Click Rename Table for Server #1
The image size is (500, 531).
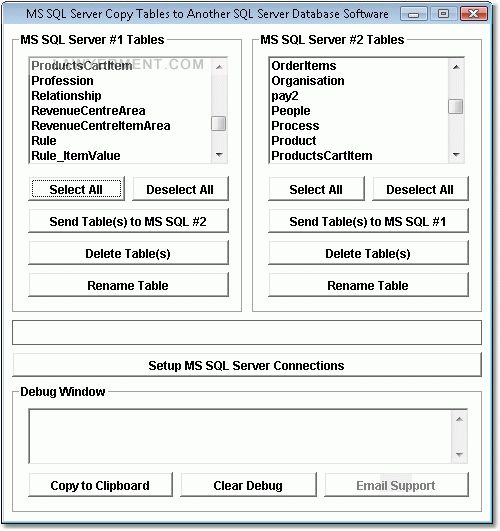(128, 285)
